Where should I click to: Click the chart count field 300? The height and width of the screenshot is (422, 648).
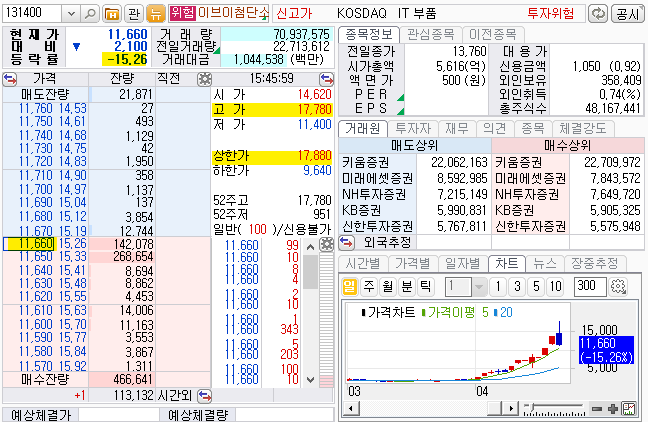point(590,286)
